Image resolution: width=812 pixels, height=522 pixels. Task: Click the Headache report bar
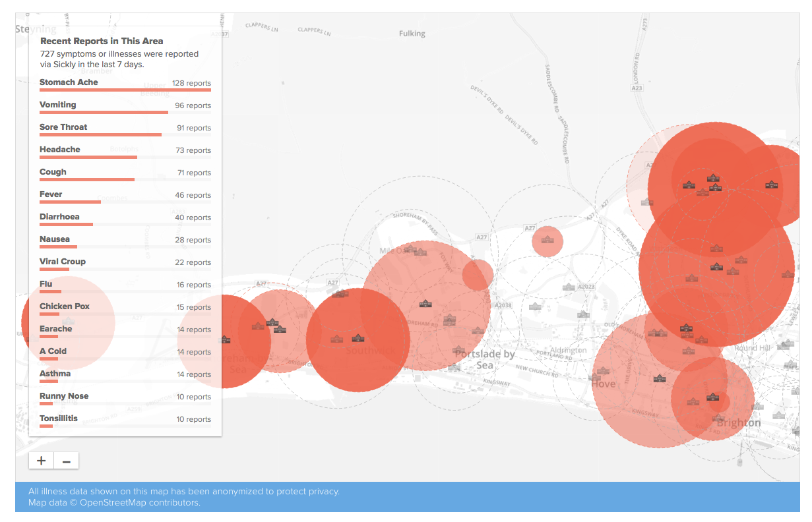(88, 157)
